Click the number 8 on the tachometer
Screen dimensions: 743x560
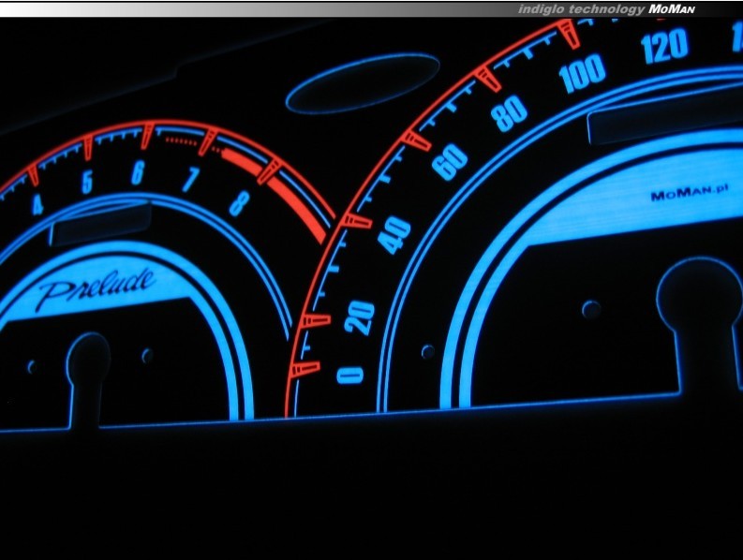[239, 202]
